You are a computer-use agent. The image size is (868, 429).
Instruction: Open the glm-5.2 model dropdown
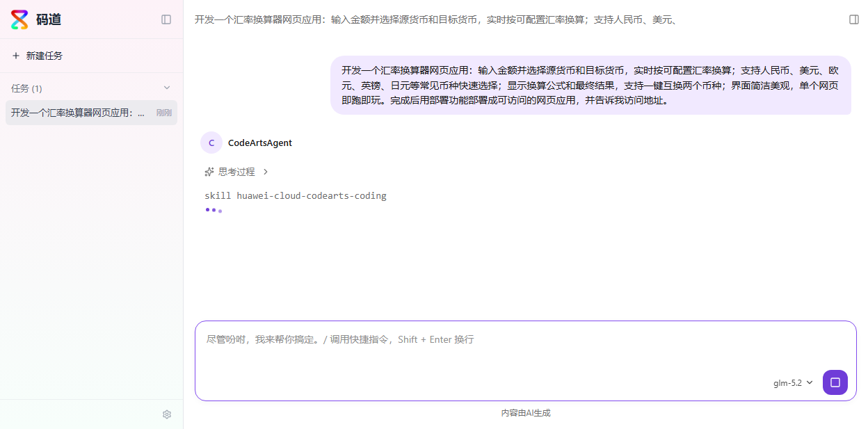pos(793,383)
